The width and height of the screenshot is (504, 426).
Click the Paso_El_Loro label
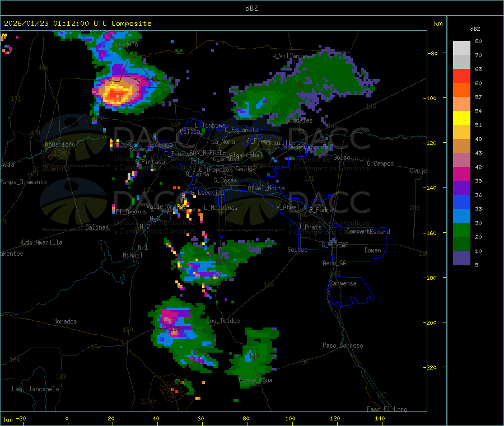pos(387,409)
